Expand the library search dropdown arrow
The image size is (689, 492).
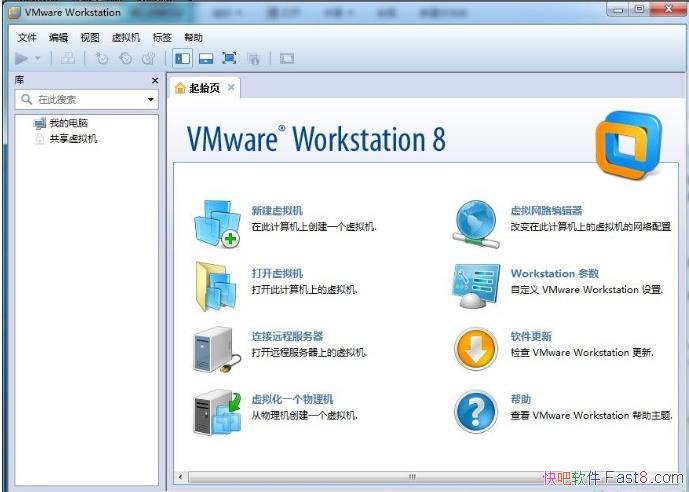(151, 99)
